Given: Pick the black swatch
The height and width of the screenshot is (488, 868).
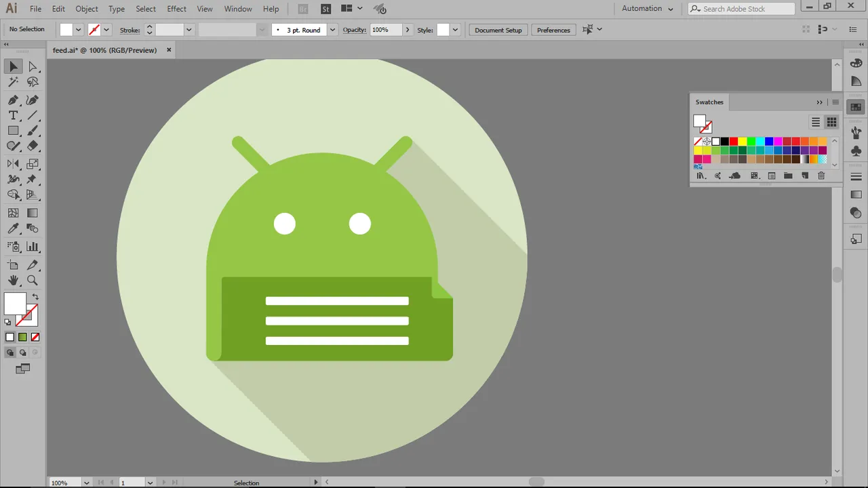Looking at the screenshot, I should coord(725,142).
